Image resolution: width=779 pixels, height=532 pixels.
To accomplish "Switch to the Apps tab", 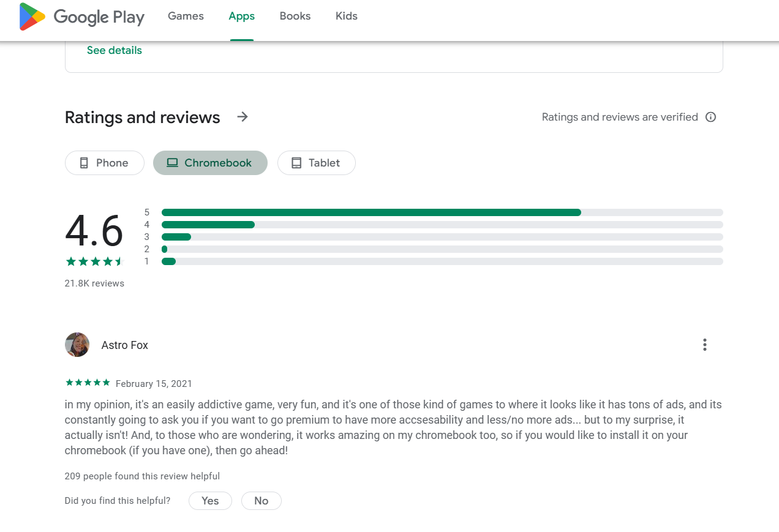I will (x=242, y=17).
